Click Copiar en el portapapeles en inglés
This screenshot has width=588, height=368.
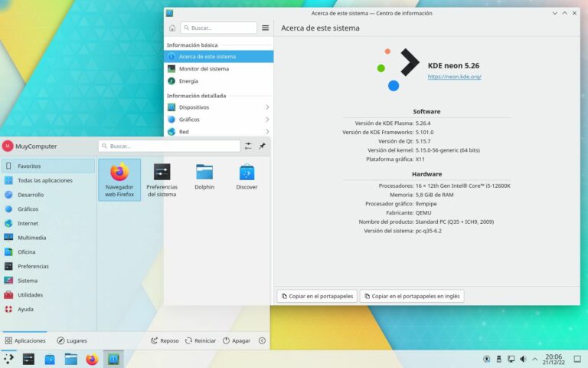click(x=412, y=296)
